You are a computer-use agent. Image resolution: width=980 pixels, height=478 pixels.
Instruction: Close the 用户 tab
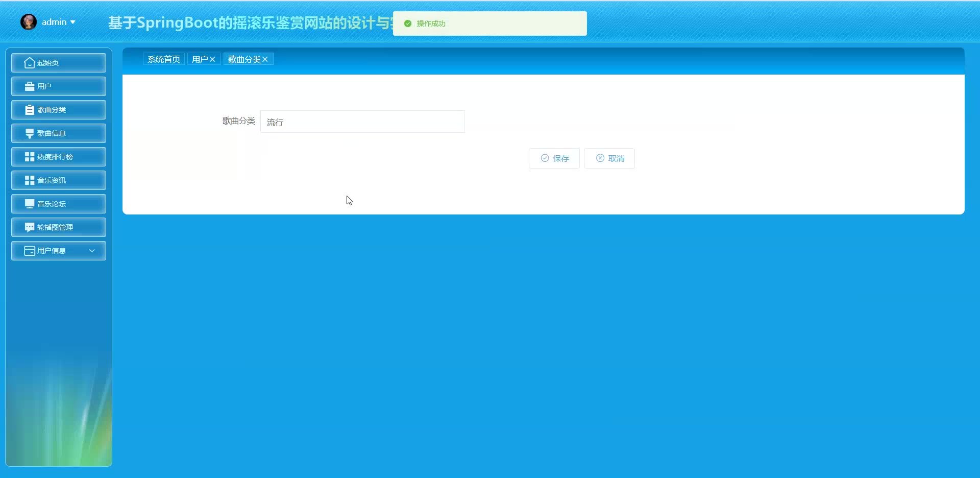point(212,59)
